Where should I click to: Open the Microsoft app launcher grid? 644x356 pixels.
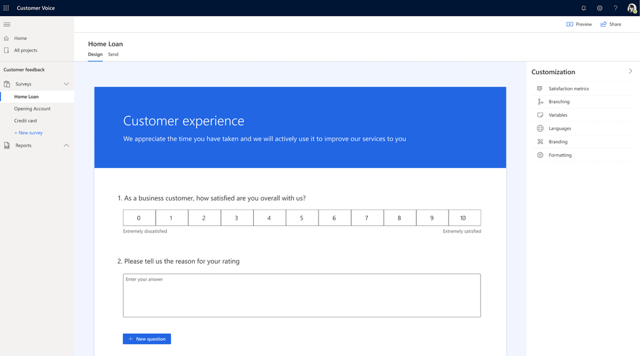(x=6, y=8)
